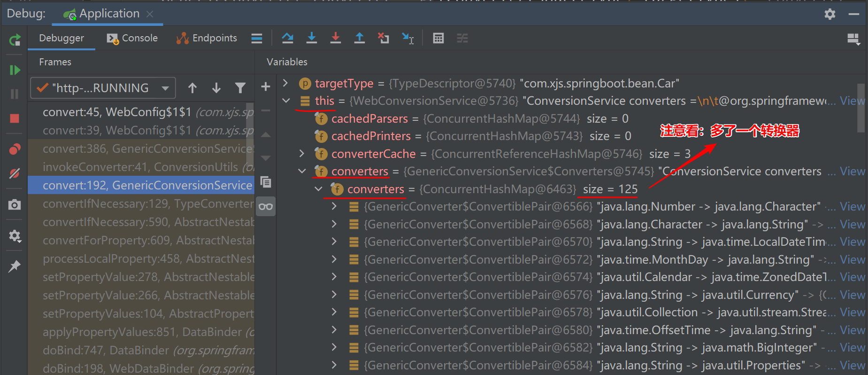Take a thread dump camera icon
The image size is (868, 375).
[15, 204]
